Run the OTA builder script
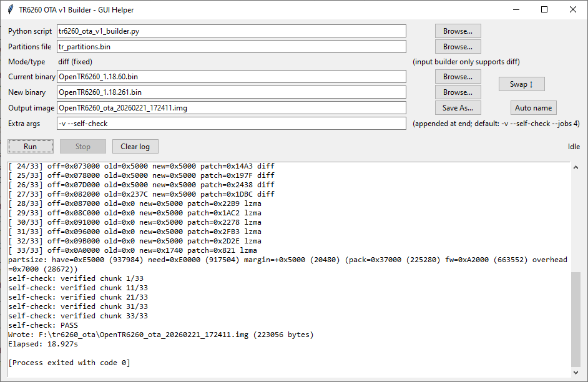Image resolution: width=588 pixels, height=382 pixels. 30,147
